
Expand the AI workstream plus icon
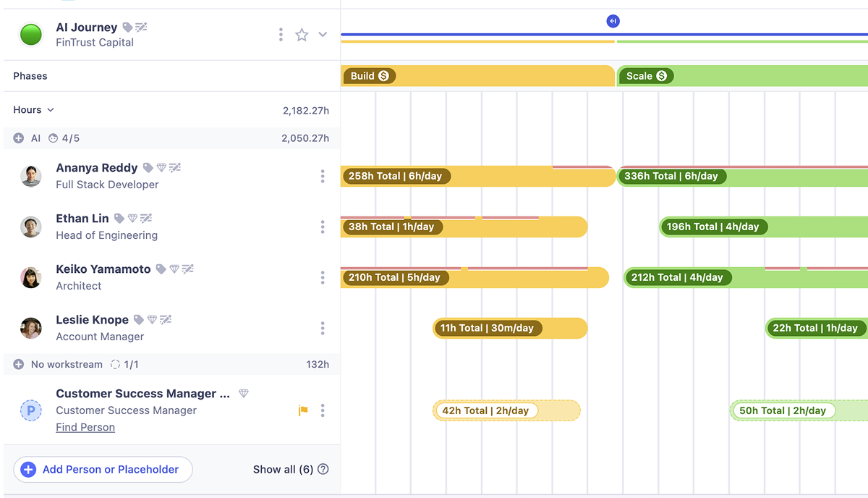point(19,138)
